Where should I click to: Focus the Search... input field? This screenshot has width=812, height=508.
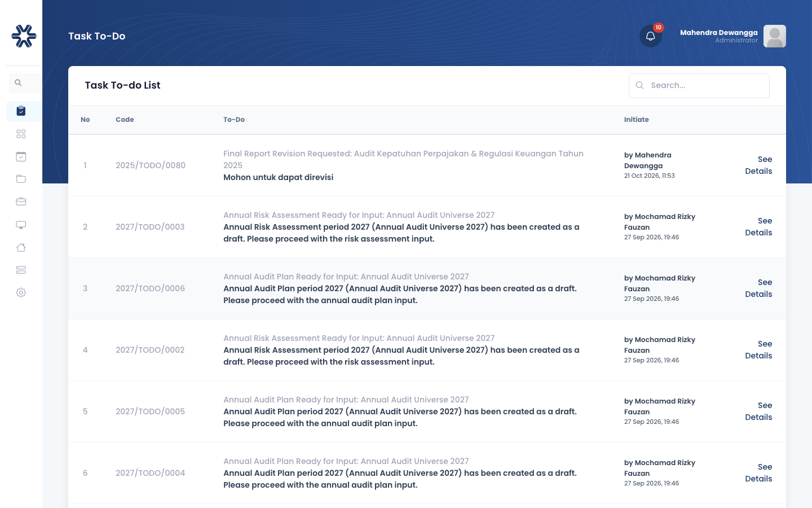coord(699,86)
